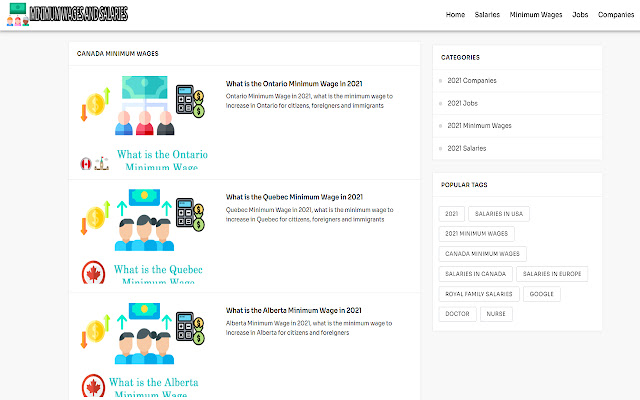This screenshot has width=640, height=400.
Task: Go to the Salaries menu item
Action: coord(487,15)
